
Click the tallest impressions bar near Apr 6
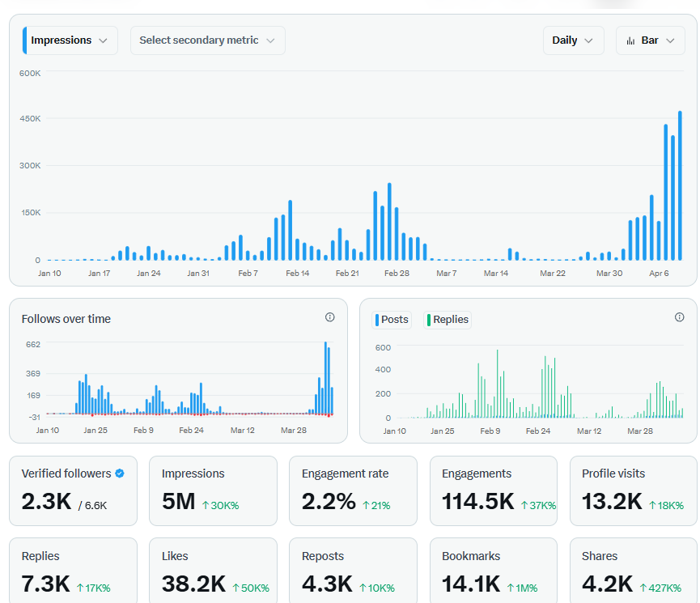tap(680, 185)
